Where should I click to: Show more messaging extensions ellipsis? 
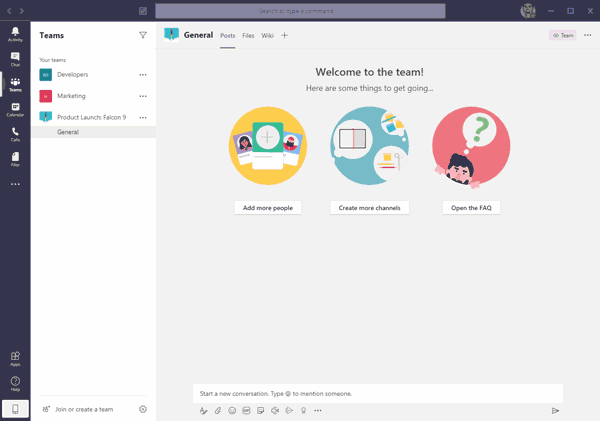pyautogui.click(x=318, y=411)
